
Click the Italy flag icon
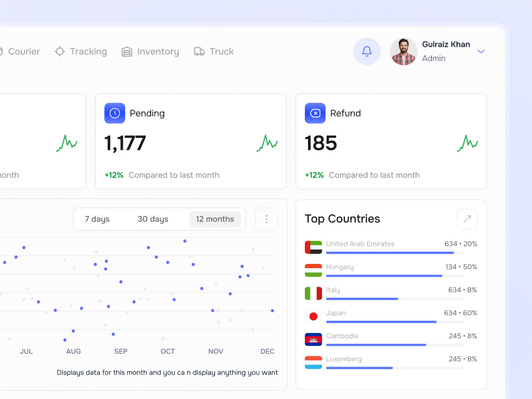(x=313, y=294)
